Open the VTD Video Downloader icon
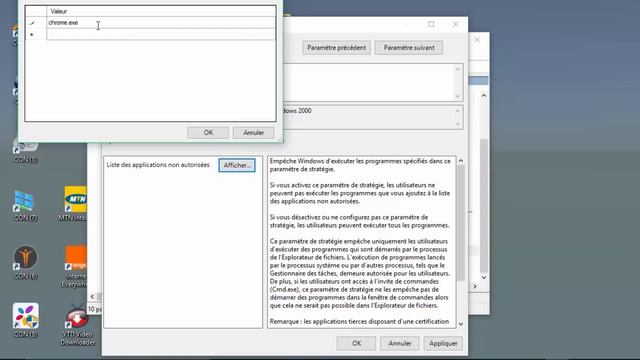 [77, 326]
